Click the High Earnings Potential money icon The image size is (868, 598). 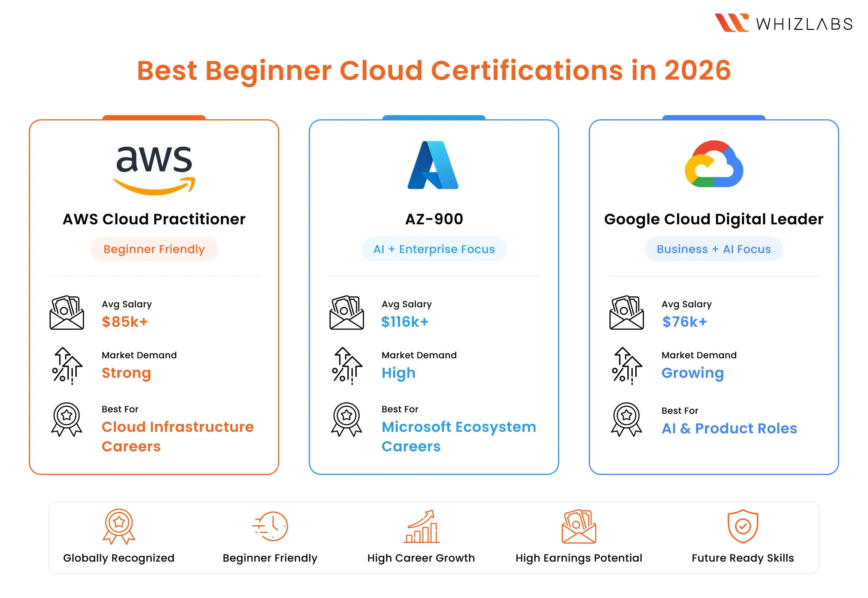(x=579, y=526)
